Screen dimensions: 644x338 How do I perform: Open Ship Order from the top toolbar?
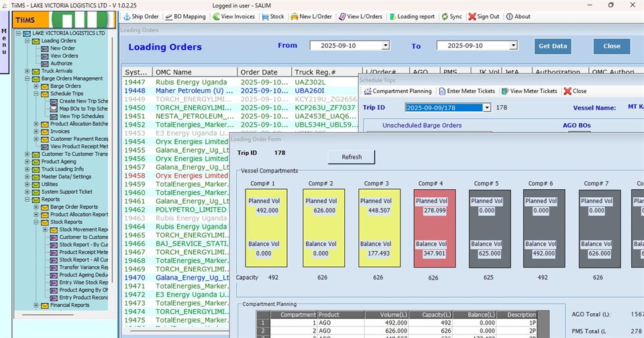pyautogui.click(x=141, y=16)
